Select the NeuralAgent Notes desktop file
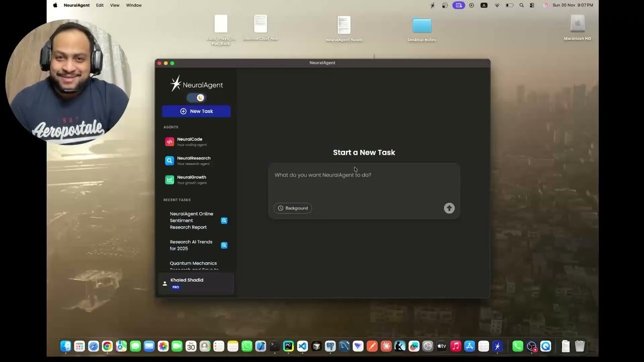Viewport: 644px width, 362px height. [x=344, y=29]
